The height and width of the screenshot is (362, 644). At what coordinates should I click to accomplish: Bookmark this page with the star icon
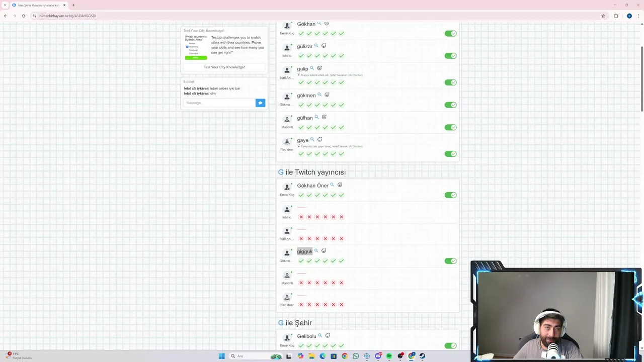tap(603, 16)
